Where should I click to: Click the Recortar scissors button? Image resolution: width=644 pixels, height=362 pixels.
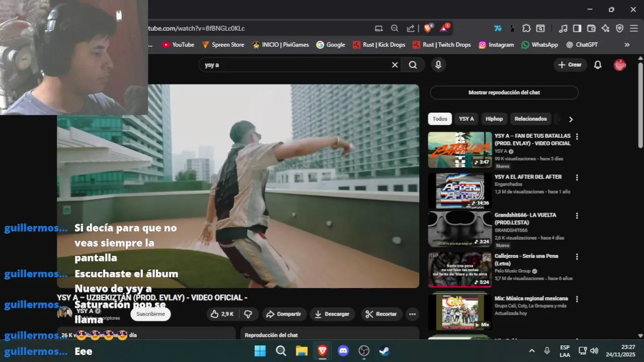click(x=381, y=314)
